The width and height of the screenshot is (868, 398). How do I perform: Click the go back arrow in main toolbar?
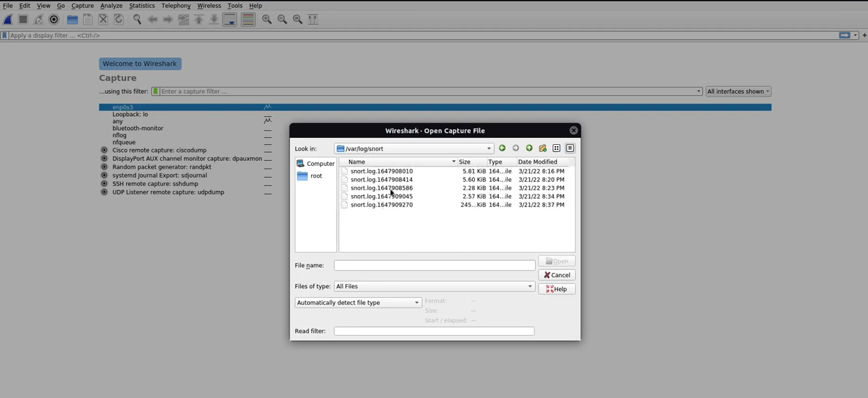[x=152, y=20]
